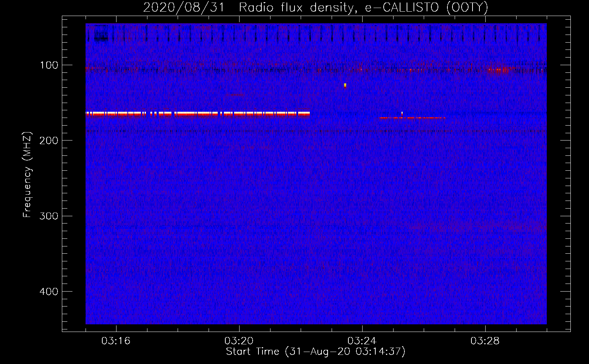
Task: Click the dark square patch in the spectrogram's top-left corner
Action: click(x=101, y=33)
